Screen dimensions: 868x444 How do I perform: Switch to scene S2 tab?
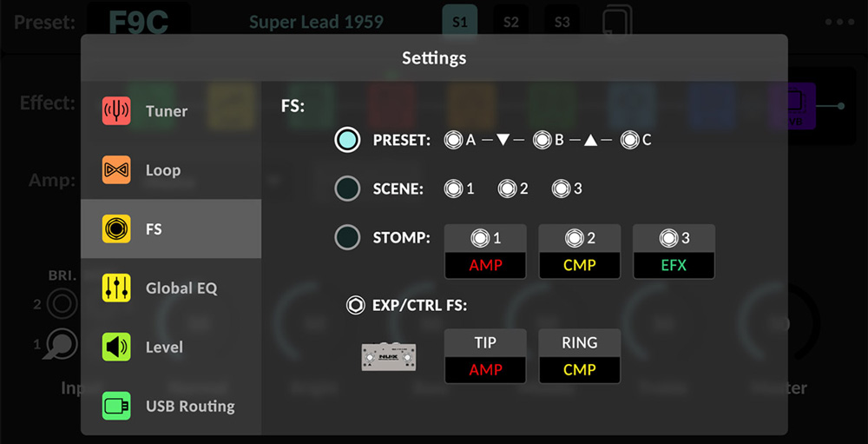511,23
